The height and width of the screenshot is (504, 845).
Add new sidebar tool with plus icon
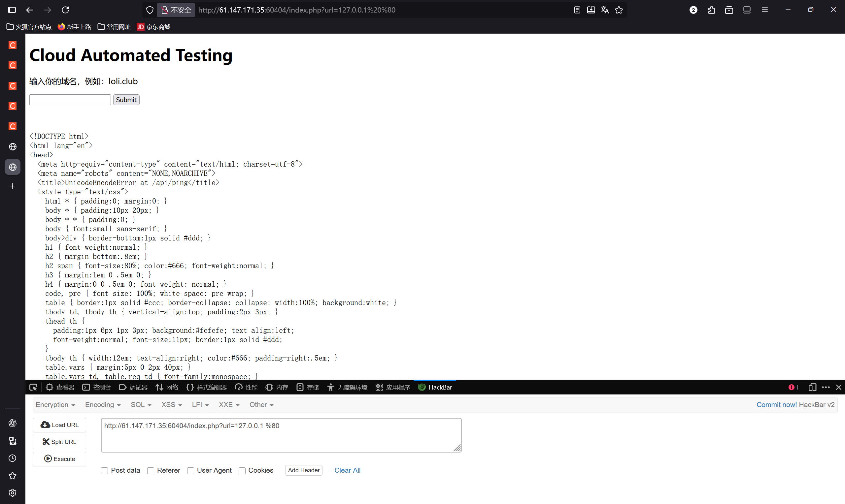click(13, 186)
